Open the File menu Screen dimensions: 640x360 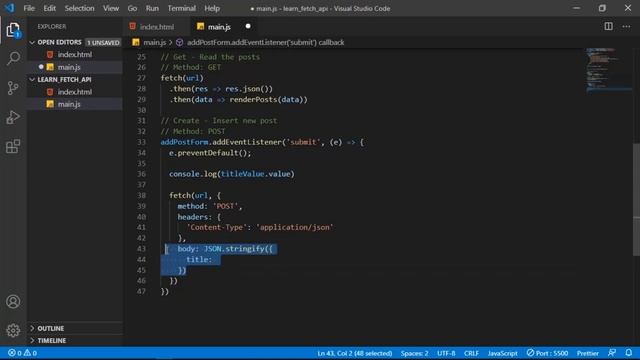(29, 8)
